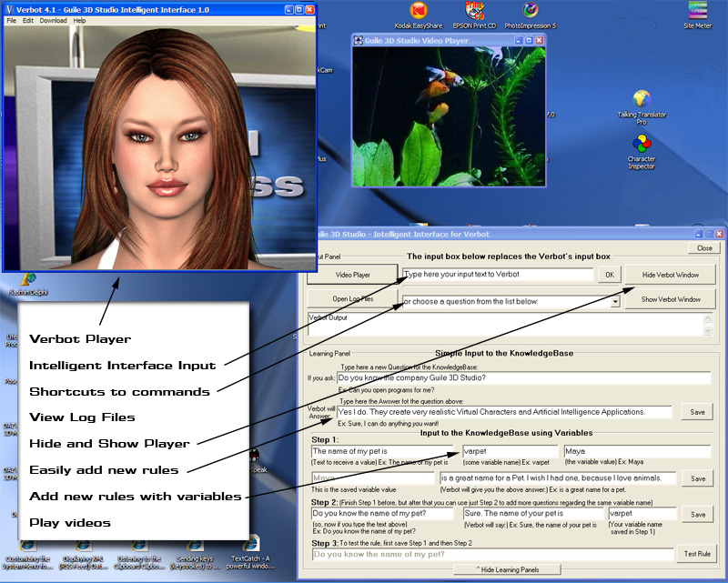Confirm Verbot input with the OK button
This screenshot has height=583, width=728.
coord(610,275)
